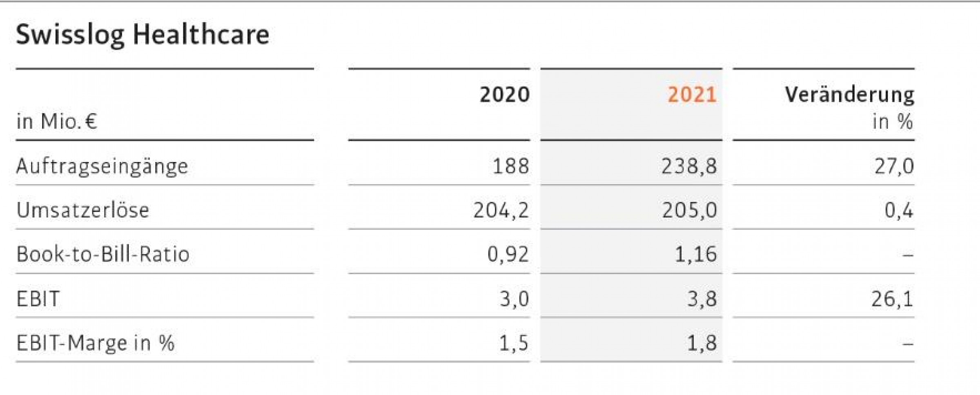Click the 2021 Book-to-Bill value 1,16
Image resolution: width=980 pixels, height=395 pixels.
pos(695,254)
